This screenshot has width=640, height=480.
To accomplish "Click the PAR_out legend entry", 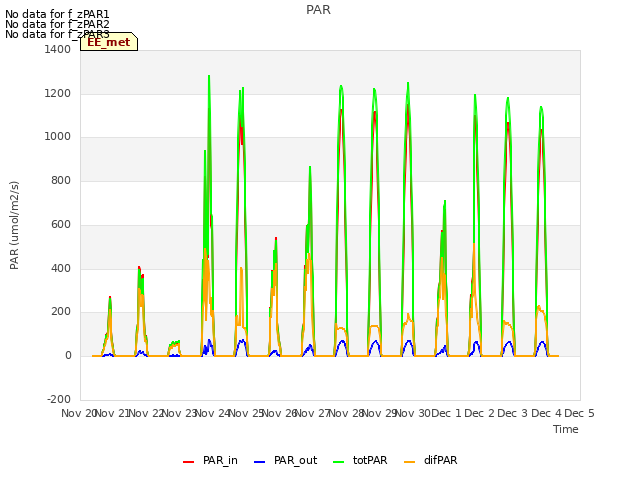I will 285,460.
